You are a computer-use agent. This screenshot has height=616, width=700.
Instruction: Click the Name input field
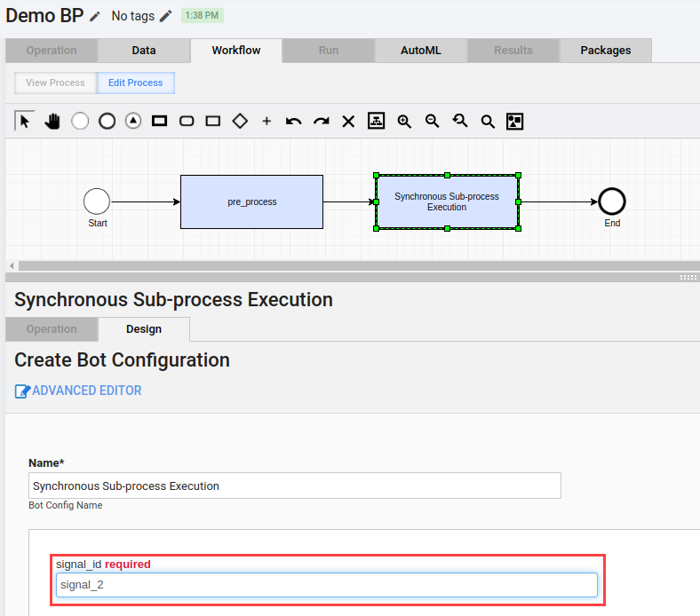pyautogui.click(x=295, y=486)
